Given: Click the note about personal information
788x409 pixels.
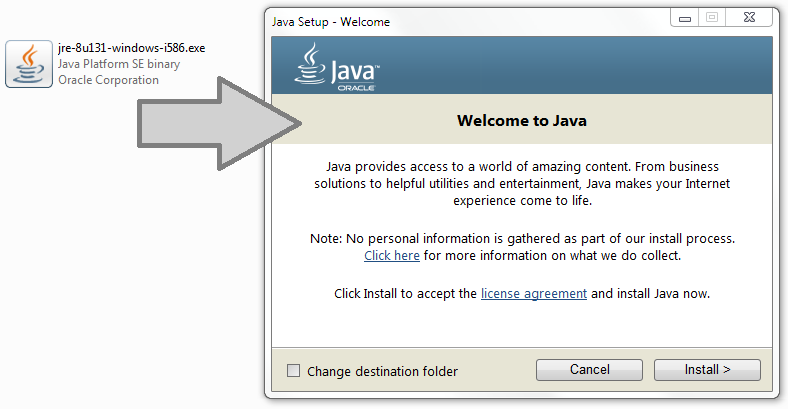Looking at the screenshot, I should pos(522,247).
